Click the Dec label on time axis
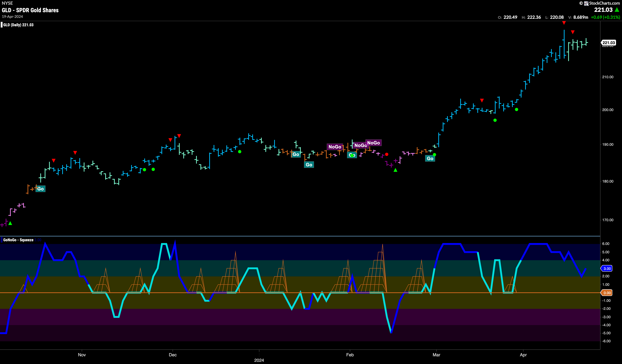Screen dimensions: 622x364 pos(173,355)
